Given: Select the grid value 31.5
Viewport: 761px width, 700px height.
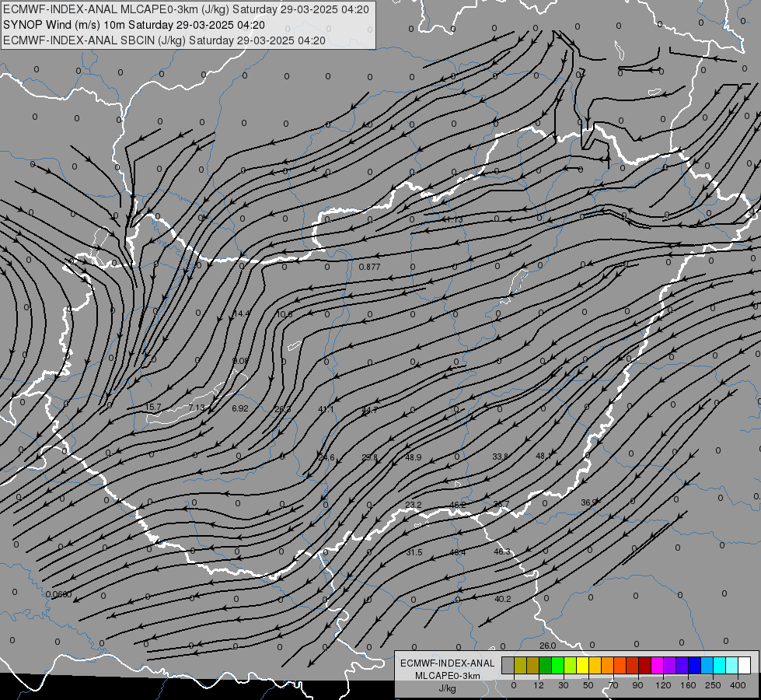Looking at the screenshot, I should coord(414,552).
